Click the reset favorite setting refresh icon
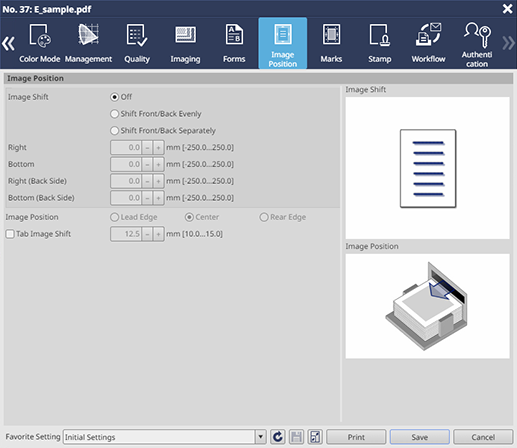The image size is (517, 448). (278, 437)
